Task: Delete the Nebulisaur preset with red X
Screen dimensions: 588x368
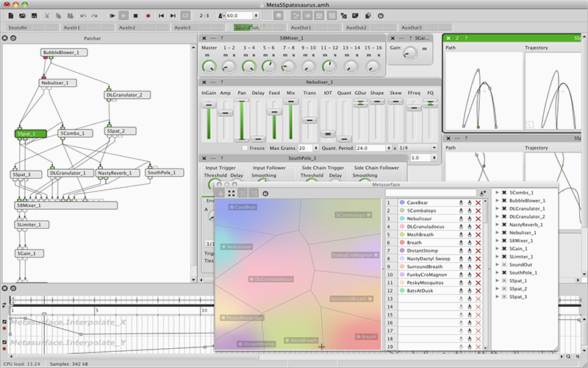Action: coord(478,219)
